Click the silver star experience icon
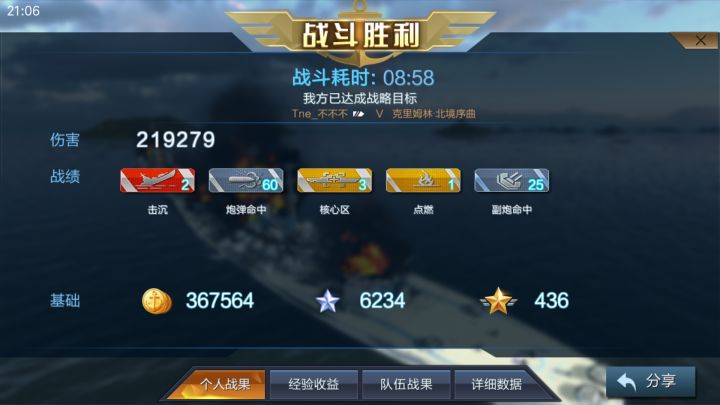Screen dimensions: 720x405 [328, 301]
